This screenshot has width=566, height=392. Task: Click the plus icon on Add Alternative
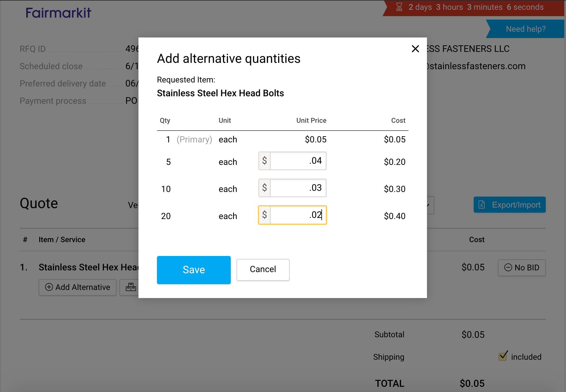click(x=49, y=287)
